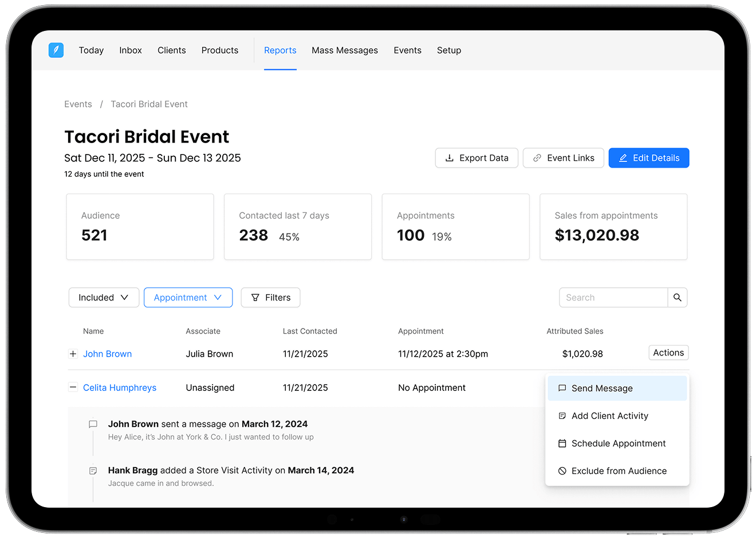Image resolution: width=756 pixels, height=538 pixels.
Task: Click the Edit Details button
Action: coord(649,158)
